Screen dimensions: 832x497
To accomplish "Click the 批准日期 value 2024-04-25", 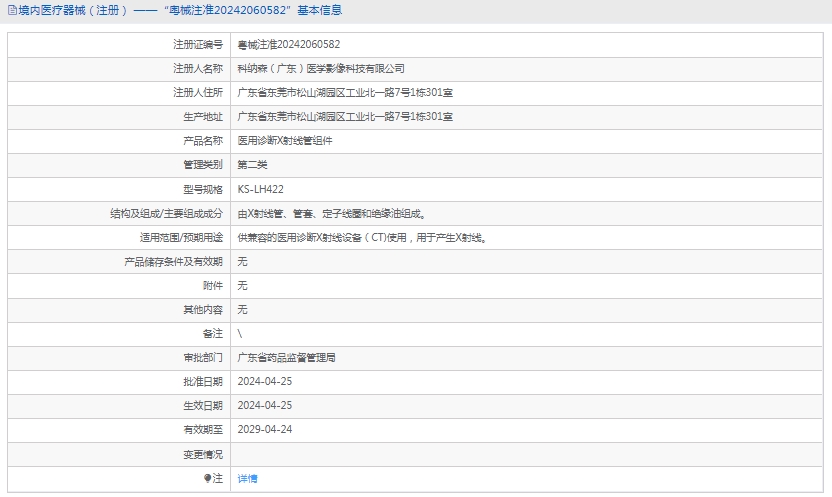I will click(264, 381).
